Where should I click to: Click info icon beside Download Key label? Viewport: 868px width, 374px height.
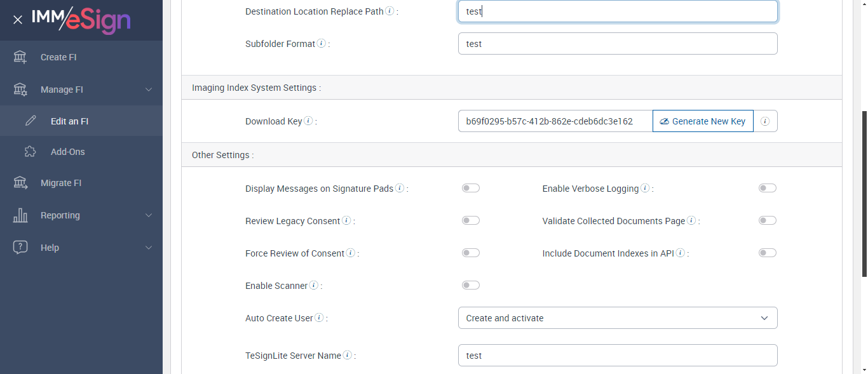308,121
